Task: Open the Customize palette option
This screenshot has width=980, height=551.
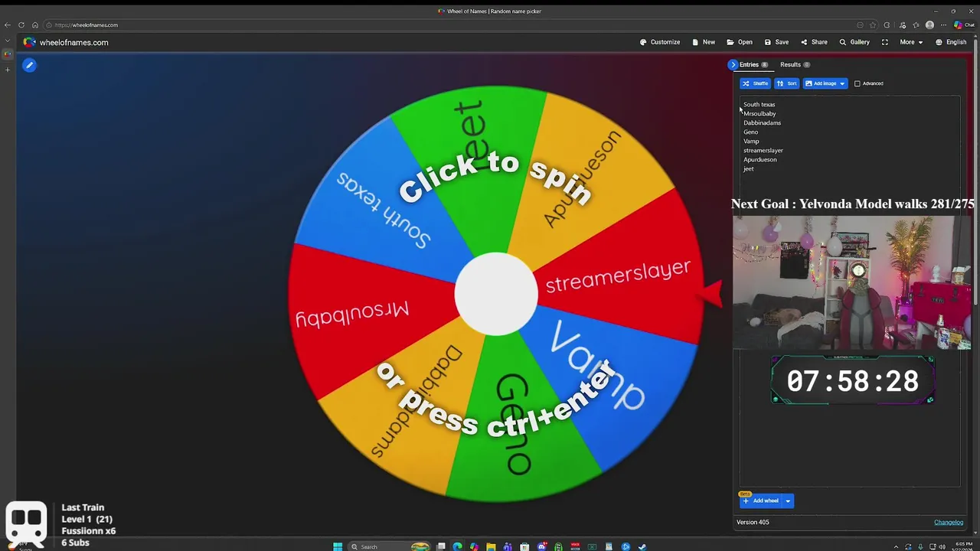Action: (x=660, y=42)
